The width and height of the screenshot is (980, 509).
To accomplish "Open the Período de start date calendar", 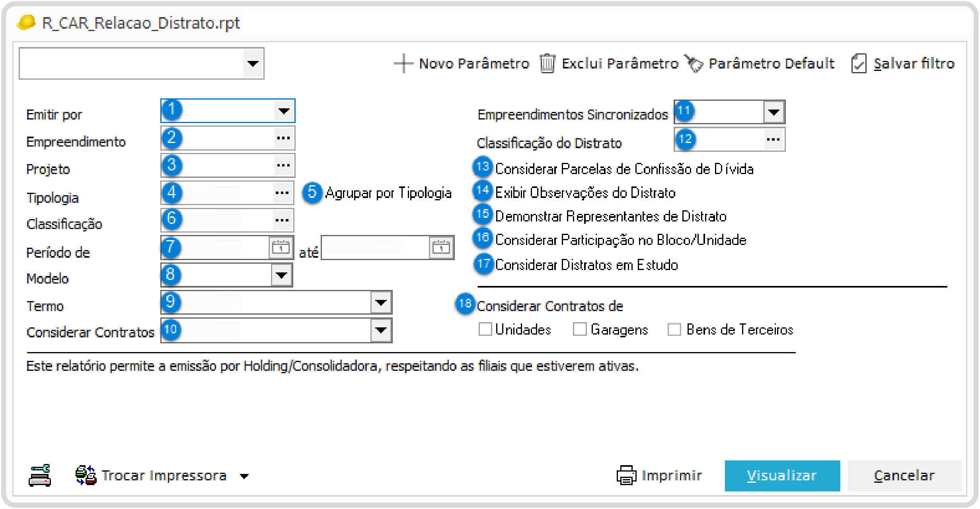I will coord(281,248).
